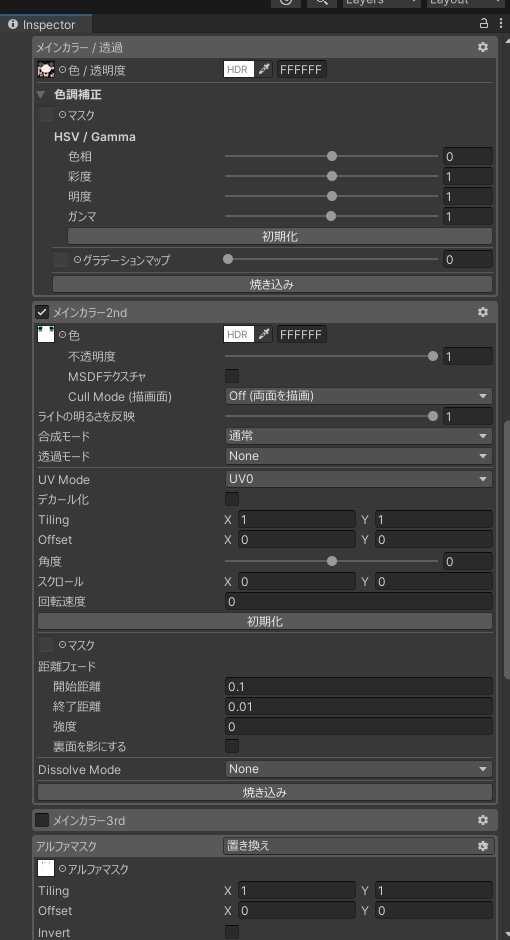The width and height of the screenshot is (510, 940).
Task: Adjust the 角度 slider handle
Action: click(x=332, y=561)
